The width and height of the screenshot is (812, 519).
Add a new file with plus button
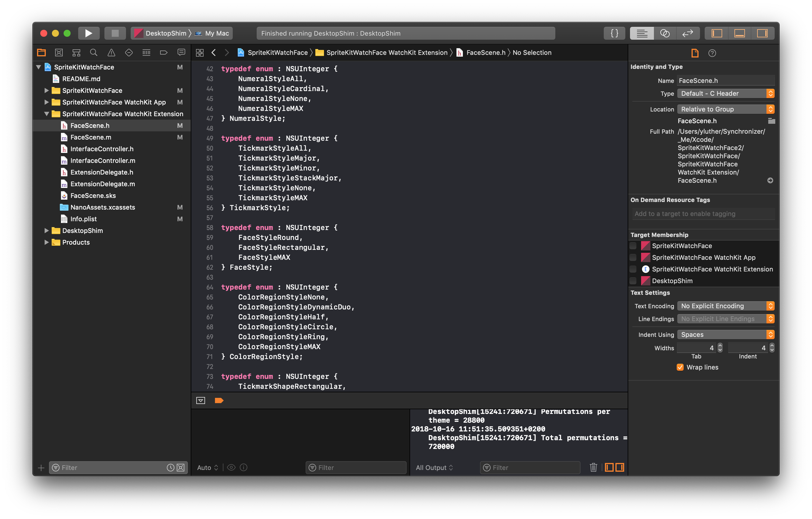pyautogui.click(x=41, y=468)
